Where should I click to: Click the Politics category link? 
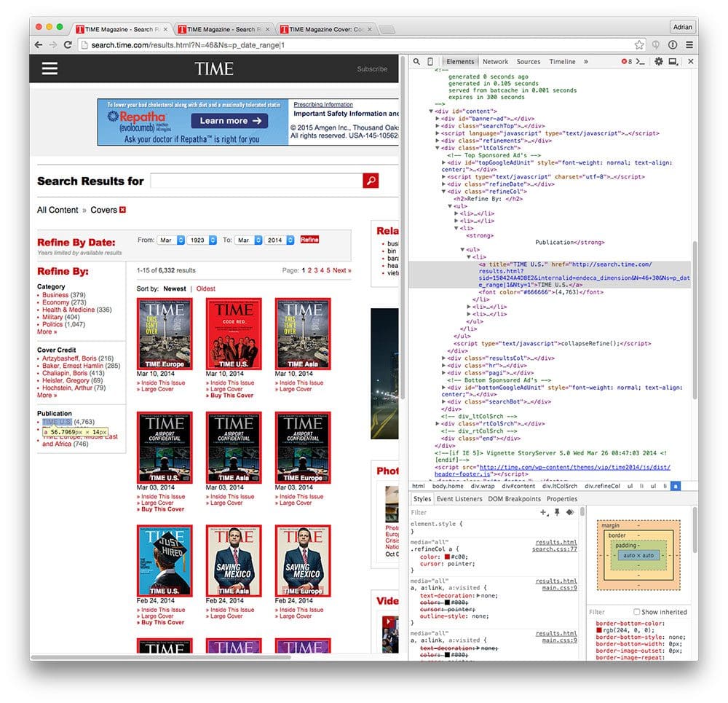tap(52, 324)
